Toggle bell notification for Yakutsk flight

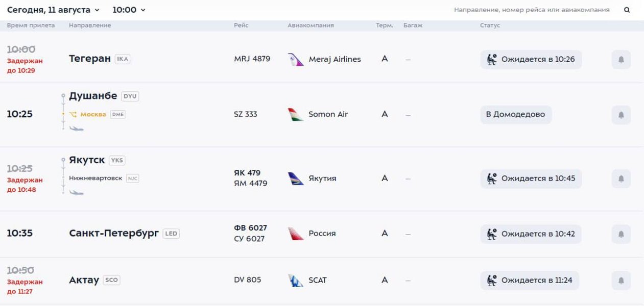(x=621, y=178)
